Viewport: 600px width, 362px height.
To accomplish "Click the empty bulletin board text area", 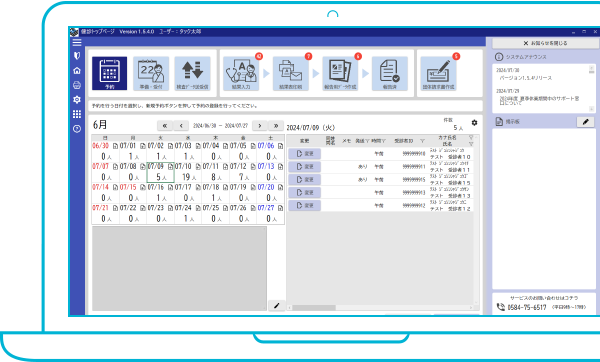I will [544, 209].
